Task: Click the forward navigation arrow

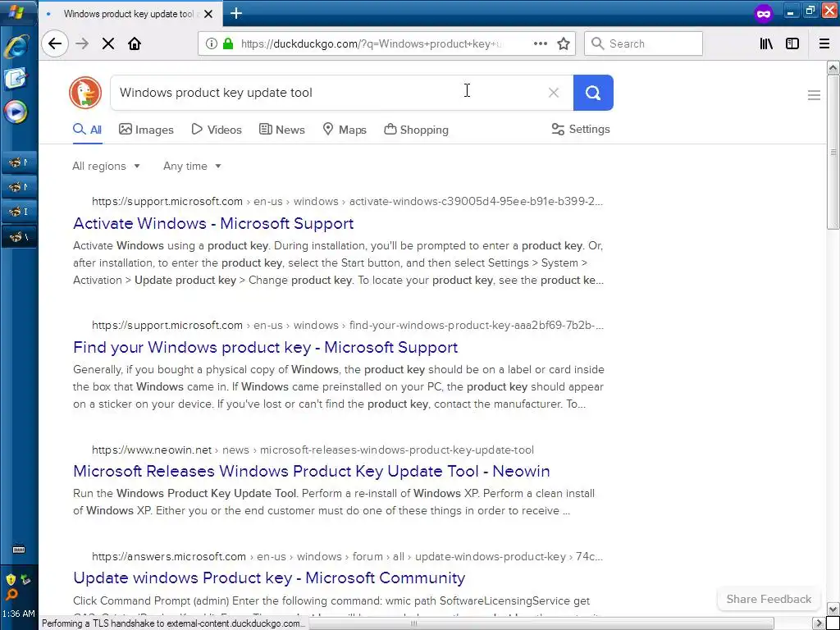Action: 82,43
